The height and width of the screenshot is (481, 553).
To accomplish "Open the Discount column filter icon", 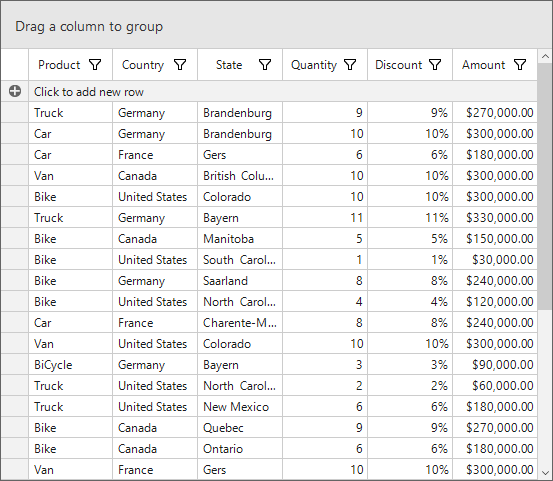I will click(x=435, y=65).
